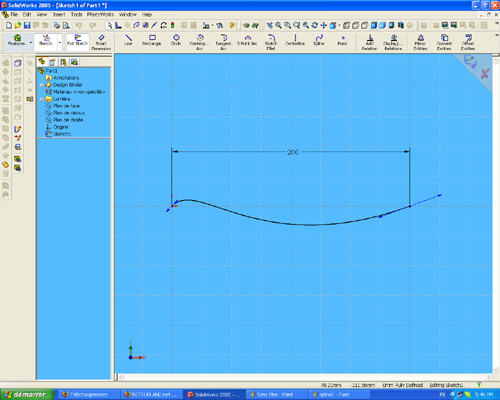Click the Zoom to Fit icon
The height and width of the screenshot is (400, 500).
tap(278, 25)
